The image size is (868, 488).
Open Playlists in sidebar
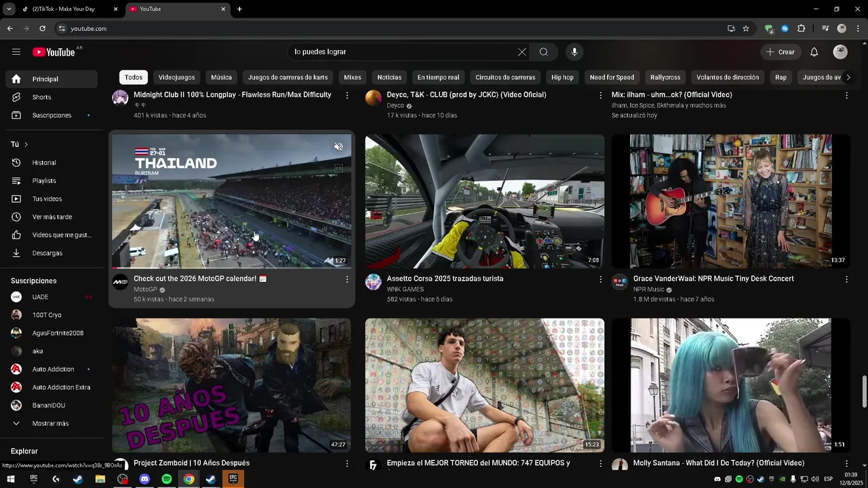click(52, 181)
